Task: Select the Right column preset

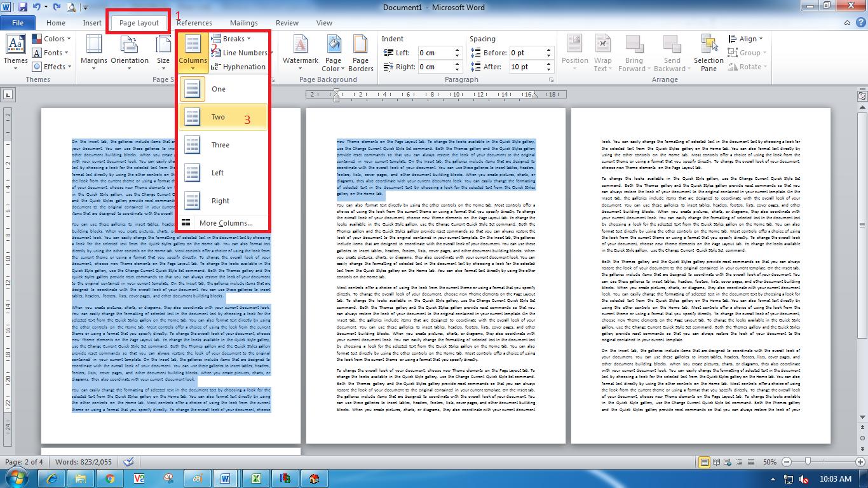Action: pyautogui.click(x=223, y=201)
